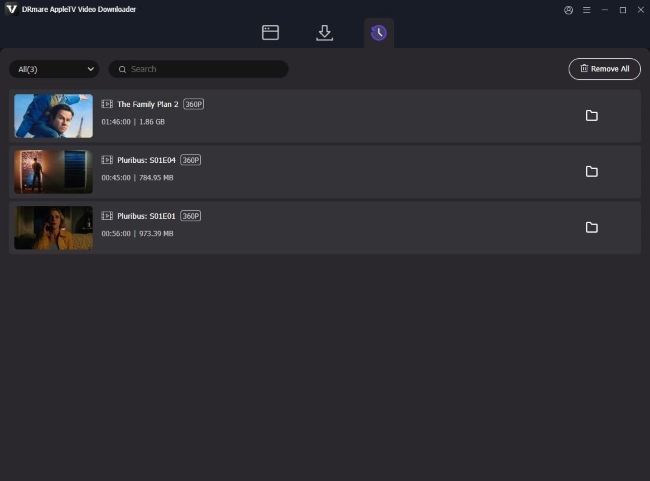Open folder for The Family Plan 2

tap(591, 116)
